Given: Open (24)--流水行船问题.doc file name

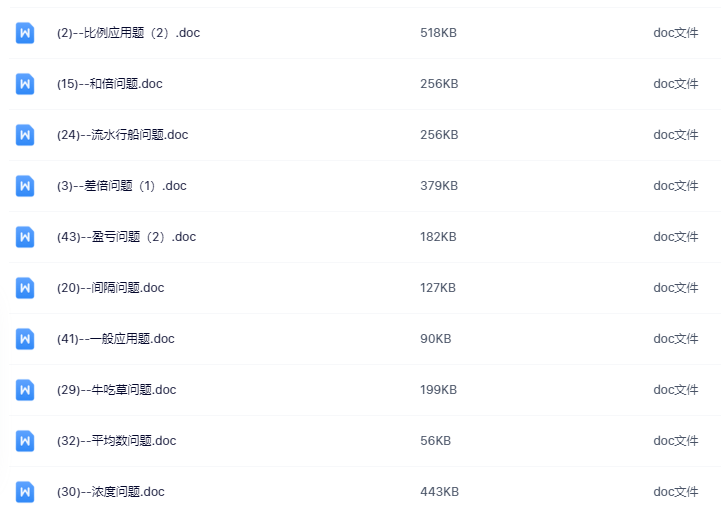Looking at the screenshot, I should click(x=122, y=135).
